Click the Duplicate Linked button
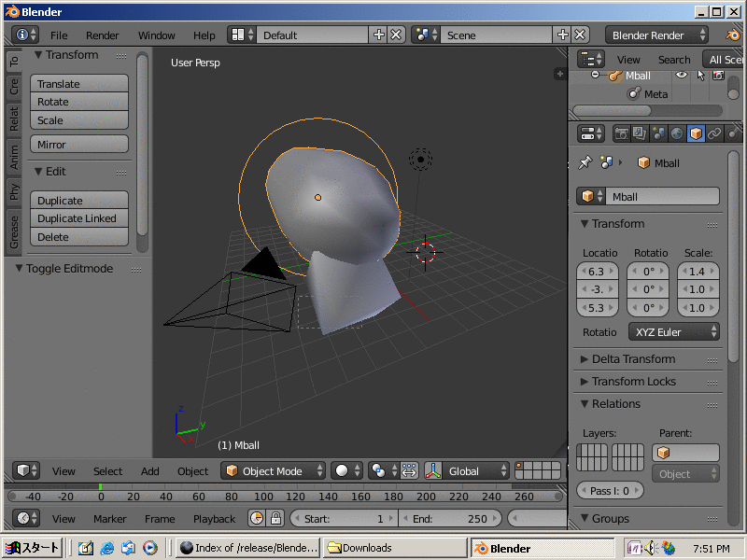Screen dimensions: 747x560 (x=79, y=218)
